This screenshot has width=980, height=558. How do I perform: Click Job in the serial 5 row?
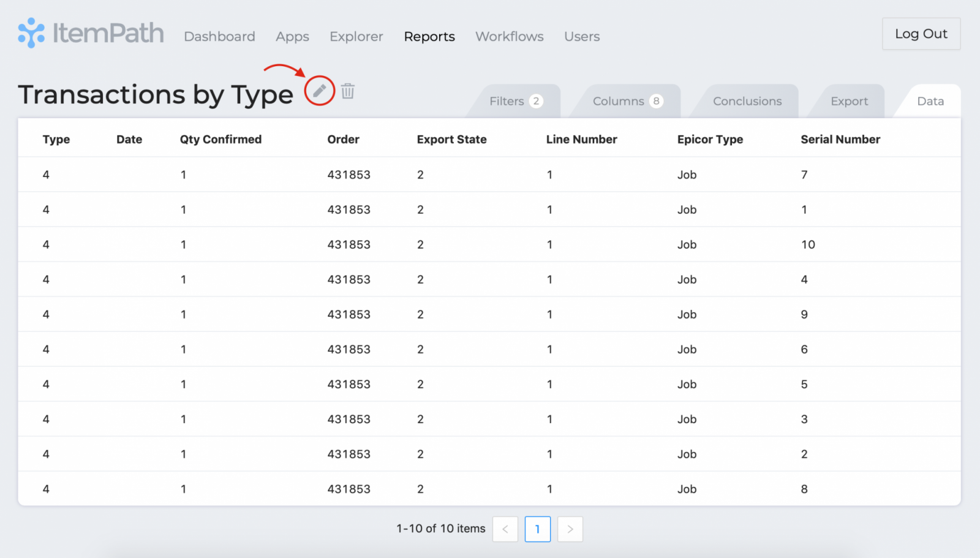(x=687, y=384)
